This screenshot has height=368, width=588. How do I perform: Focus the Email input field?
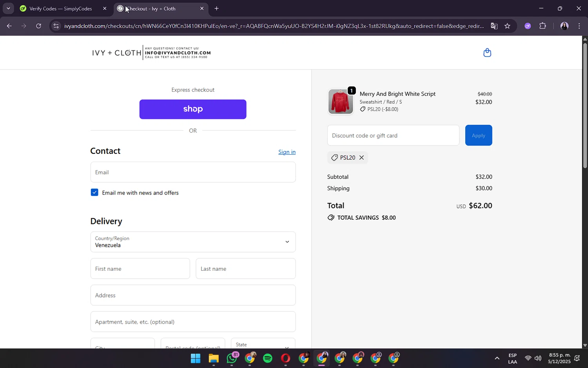[x=193, y=172]
